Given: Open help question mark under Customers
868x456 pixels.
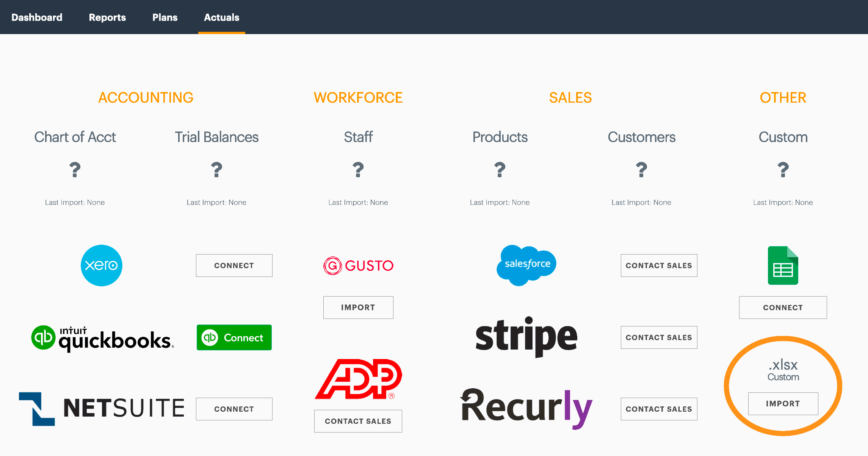Looking at the screenshot, I should click(x=641, y=169).
